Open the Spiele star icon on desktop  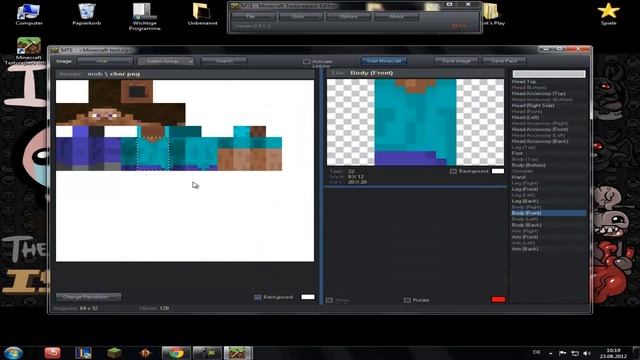point(608,14)
